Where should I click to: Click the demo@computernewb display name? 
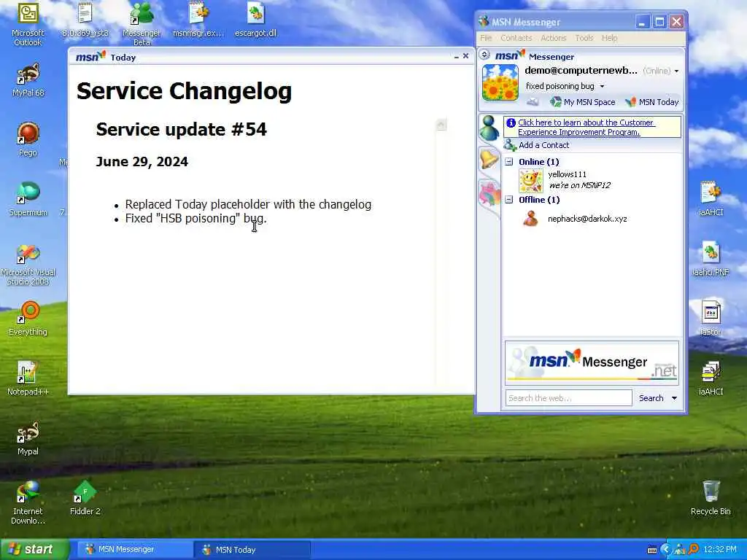coord(581,71)
